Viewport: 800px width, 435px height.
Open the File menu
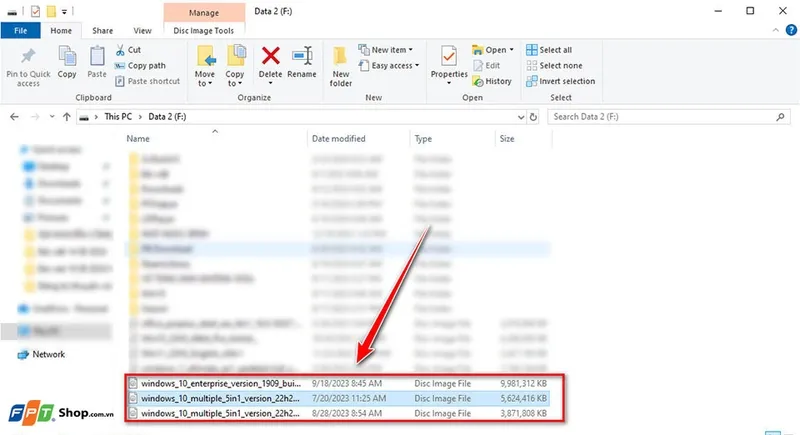tap(20, 31)
